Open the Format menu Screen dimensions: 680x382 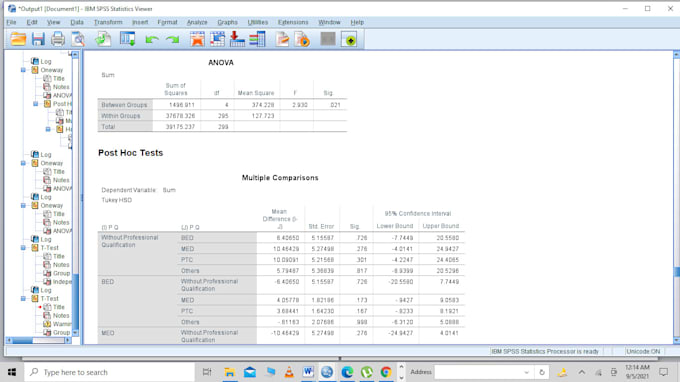[x=167, y=22]
